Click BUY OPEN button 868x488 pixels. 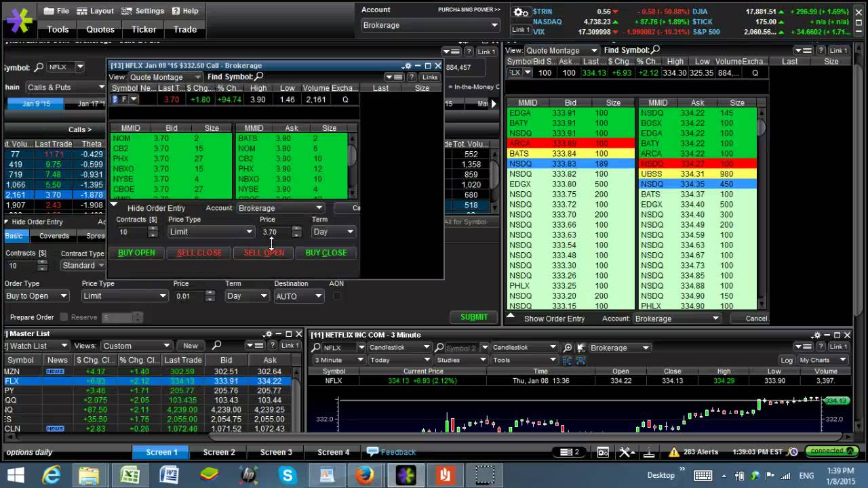[x=136, y=253]
